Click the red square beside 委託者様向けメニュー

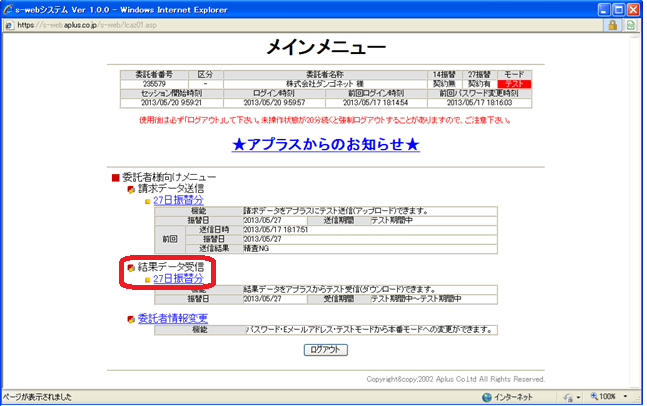[x=116, y=177]
